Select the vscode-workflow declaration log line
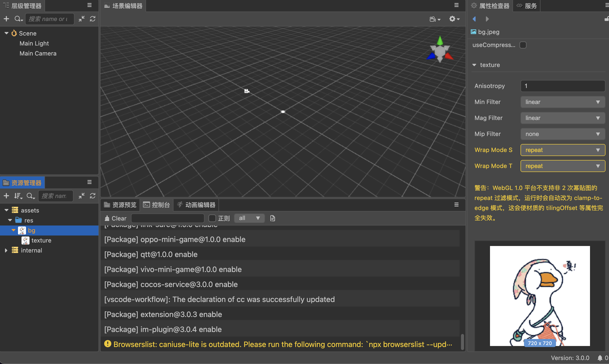The height and width of the screenshot is (364, 609). tap(280, 299)
